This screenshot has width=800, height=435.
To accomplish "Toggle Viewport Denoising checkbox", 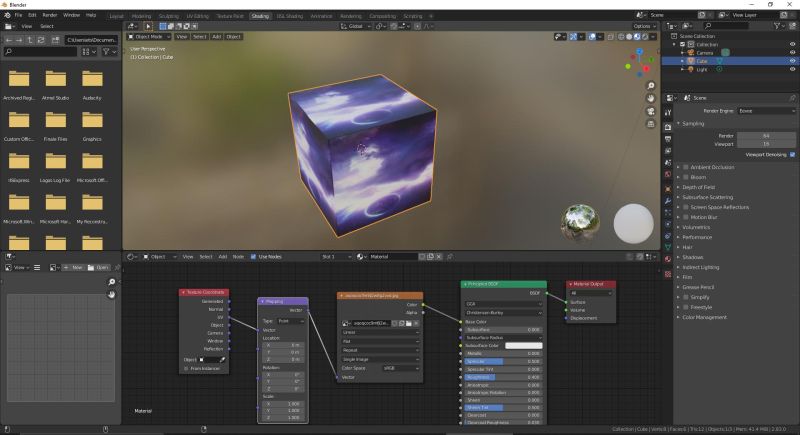I will [792, 155].
